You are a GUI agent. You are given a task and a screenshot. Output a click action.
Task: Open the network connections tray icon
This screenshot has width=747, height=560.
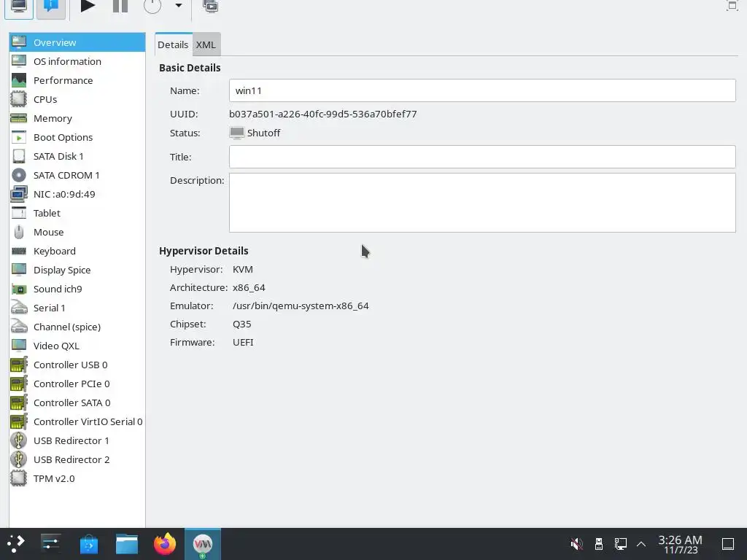coord(620,544)
